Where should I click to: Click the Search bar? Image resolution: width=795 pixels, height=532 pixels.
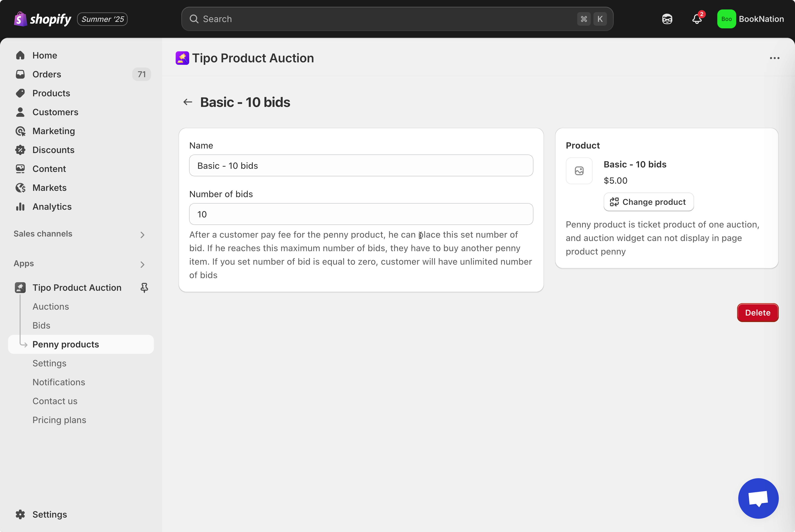click(x=397, y=19)
